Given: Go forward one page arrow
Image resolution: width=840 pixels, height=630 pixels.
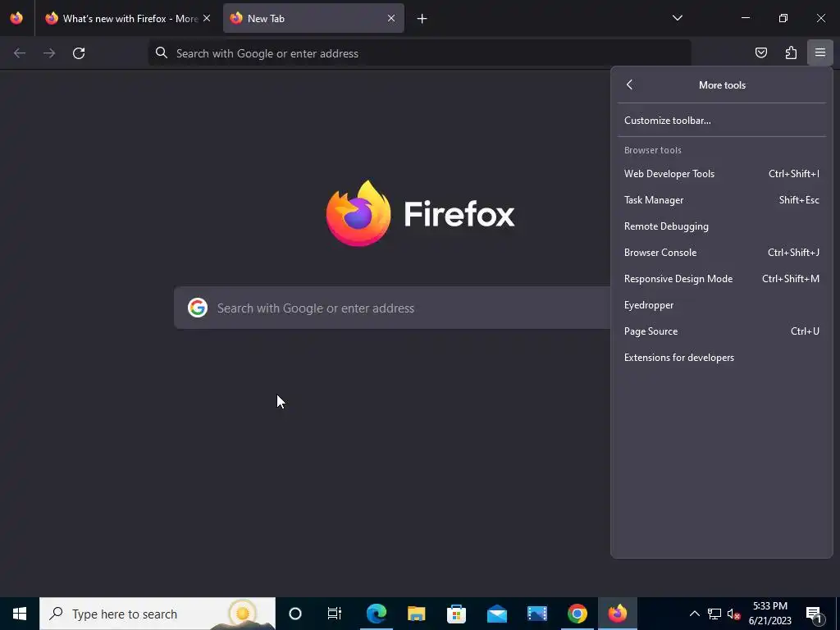Looking at the screenshot, I should pyautogui.click(x=49, y=53).
